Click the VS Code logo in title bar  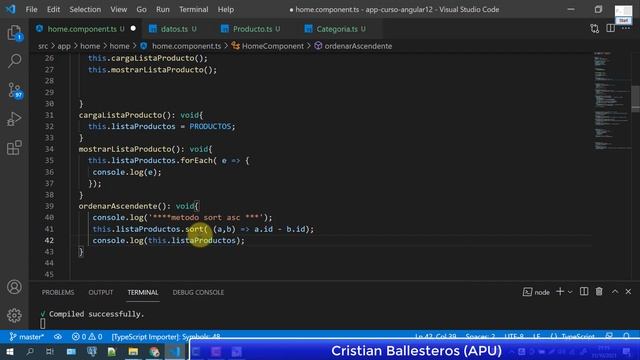11,9
